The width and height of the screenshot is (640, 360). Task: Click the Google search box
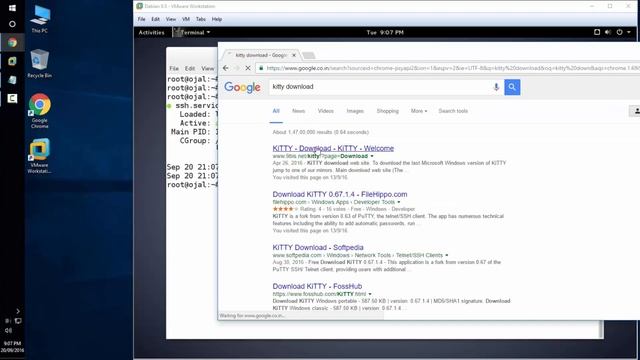click(x=380, y=87)
